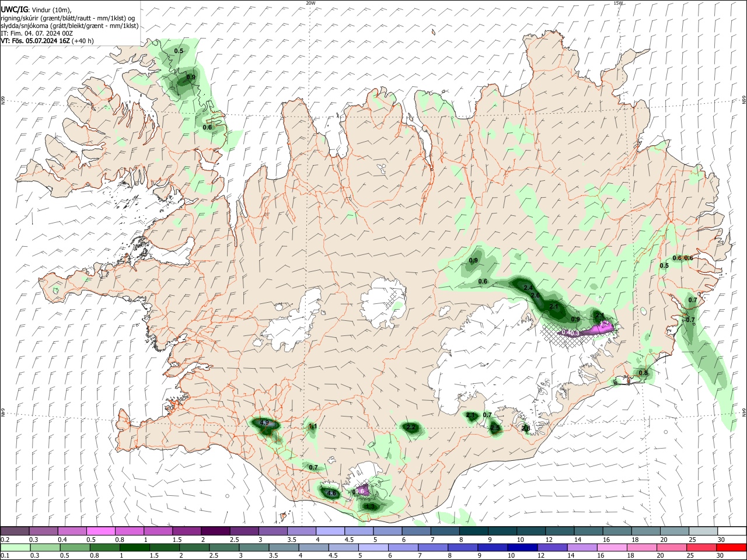747x560 pixels.
Task: Click the light lavender swatch between 4 and 4.5, snow scale
Action: pos(330,531)
